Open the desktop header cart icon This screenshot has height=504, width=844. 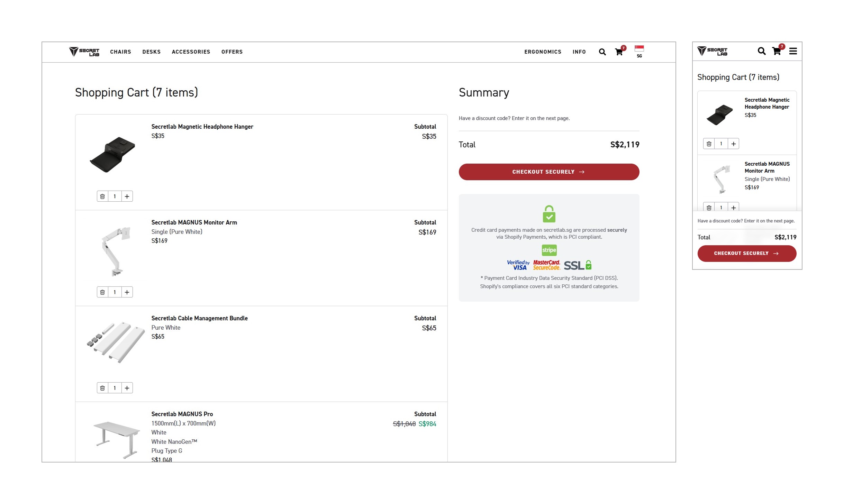click(619, 52)
